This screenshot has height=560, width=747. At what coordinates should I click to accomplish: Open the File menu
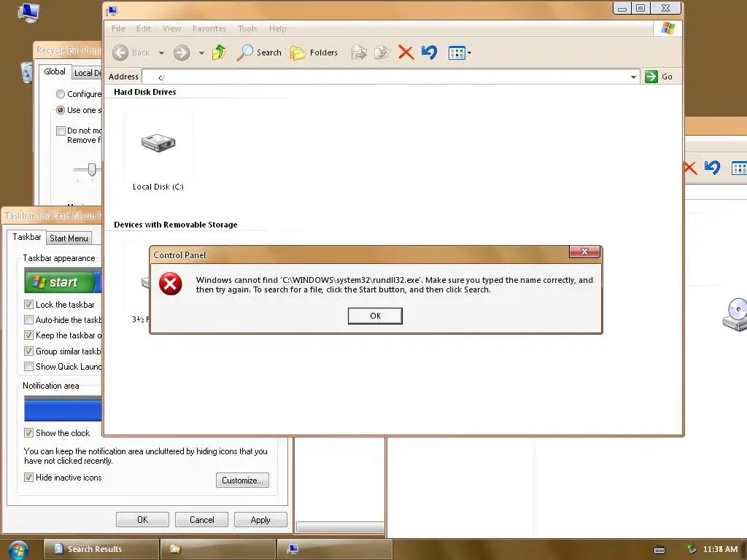click(x=118, y=28)
